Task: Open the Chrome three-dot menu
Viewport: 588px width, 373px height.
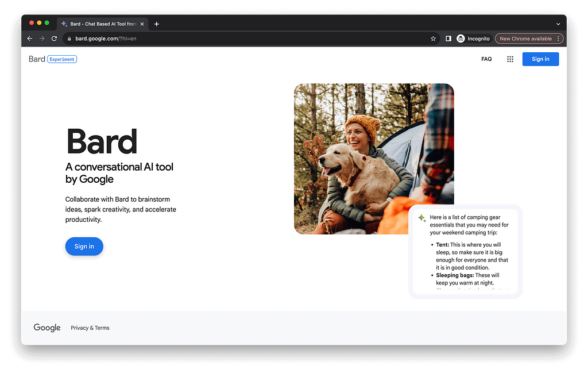Action: tap(558, 39)
